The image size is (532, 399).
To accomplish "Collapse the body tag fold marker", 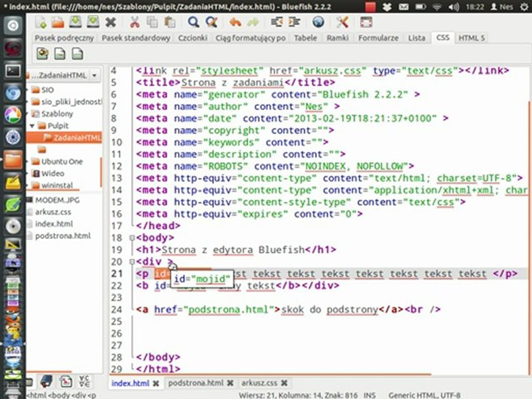I will 132,238.
